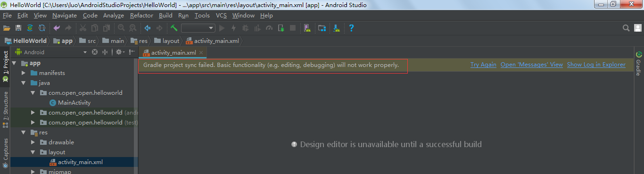Toggle the 1: Project tool window

point(5,66)
